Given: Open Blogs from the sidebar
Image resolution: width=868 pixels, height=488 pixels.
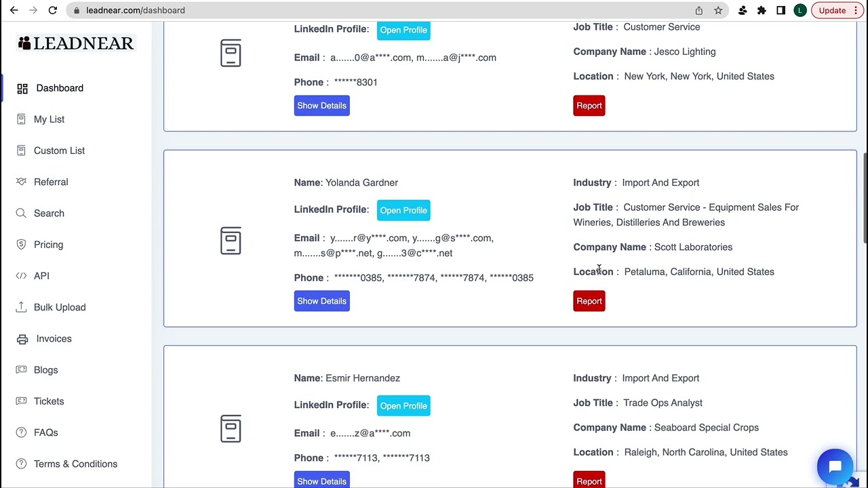Looking at the screenshot, I should 45,370.
